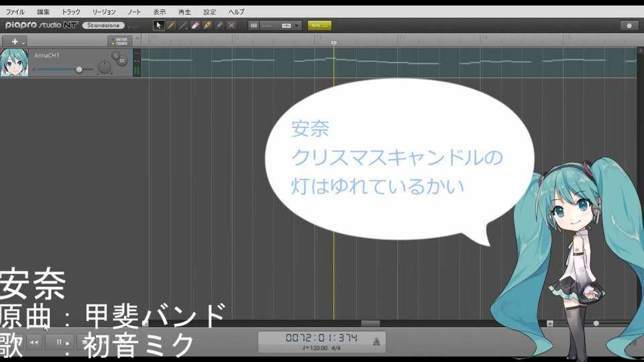Viewport: 644px width, 362px height.
Task: Pause playback with the pause button
Action: (x=59, y=342)
